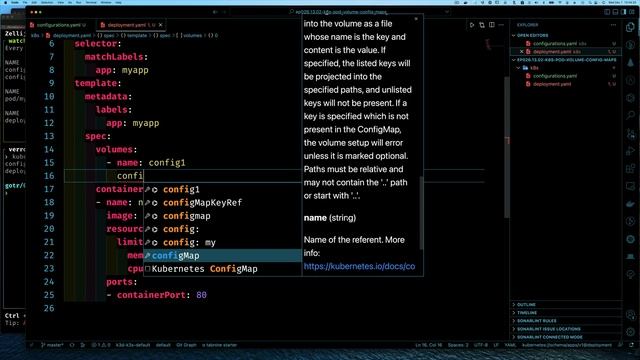Open the Kubernetes schema status item
This screenshot has width=640, height=360.
[x=567, y=345]
